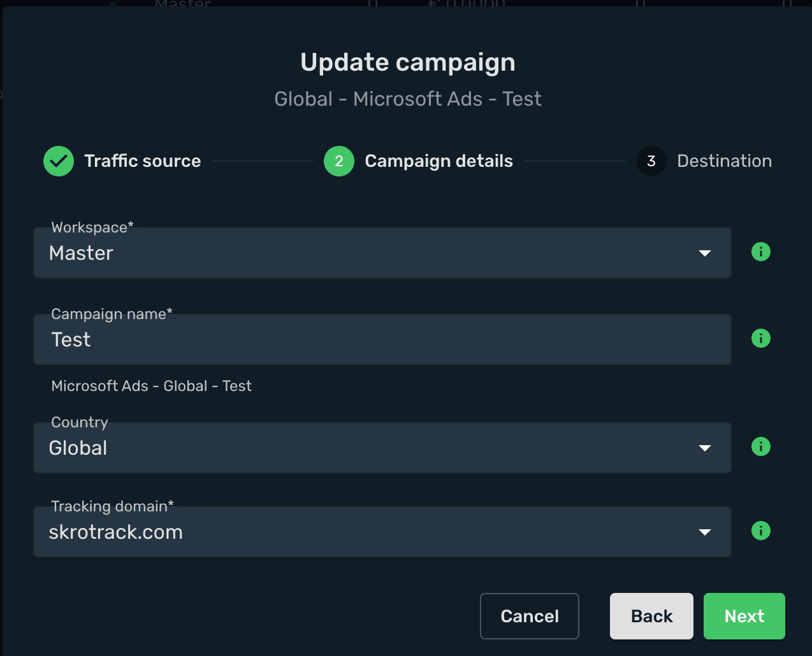Click the Campaign name info icon
Screen dimensions: 812x656
coord(761,338)
